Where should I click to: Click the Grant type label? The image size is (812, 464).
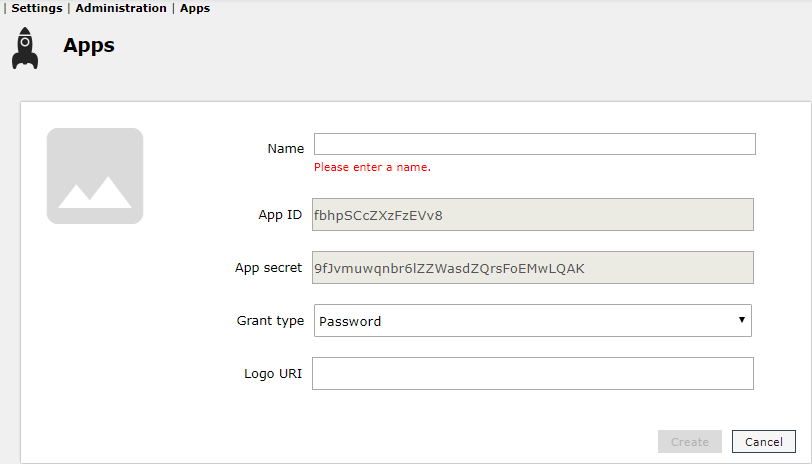270,321
